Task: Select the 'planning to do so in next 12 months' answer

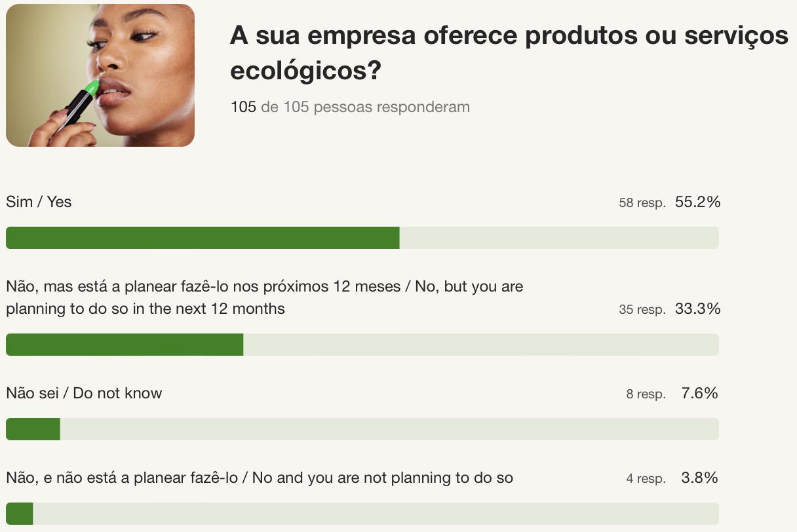Action: (x=264, y=297)
